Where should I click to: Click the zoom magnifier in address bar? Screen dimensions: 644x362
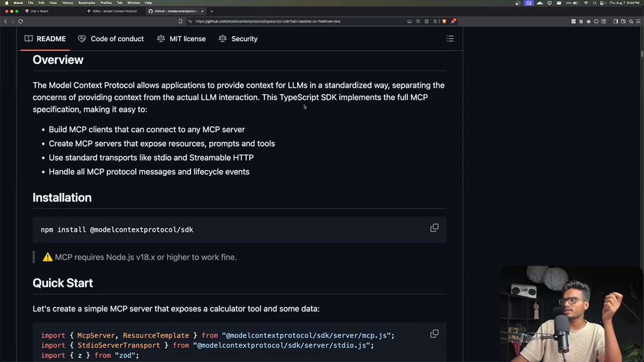tap(418, 21)
